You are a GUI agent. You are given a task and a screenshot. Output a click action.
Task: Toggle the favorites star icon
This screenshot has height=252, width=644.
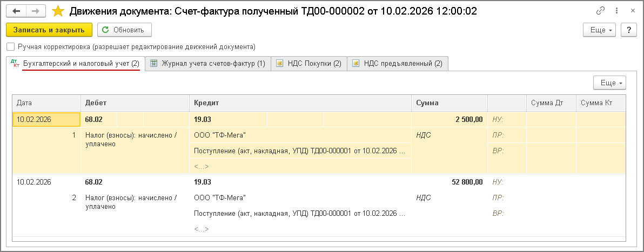(x=57, y=11)
